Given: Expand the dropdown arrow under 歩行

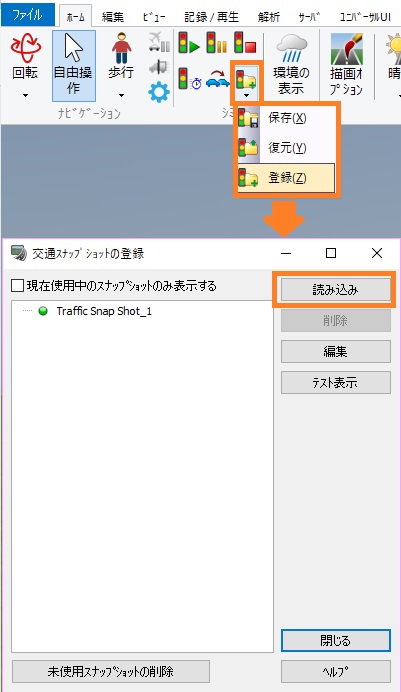Looking at the screenshot, I should [121, 95].
